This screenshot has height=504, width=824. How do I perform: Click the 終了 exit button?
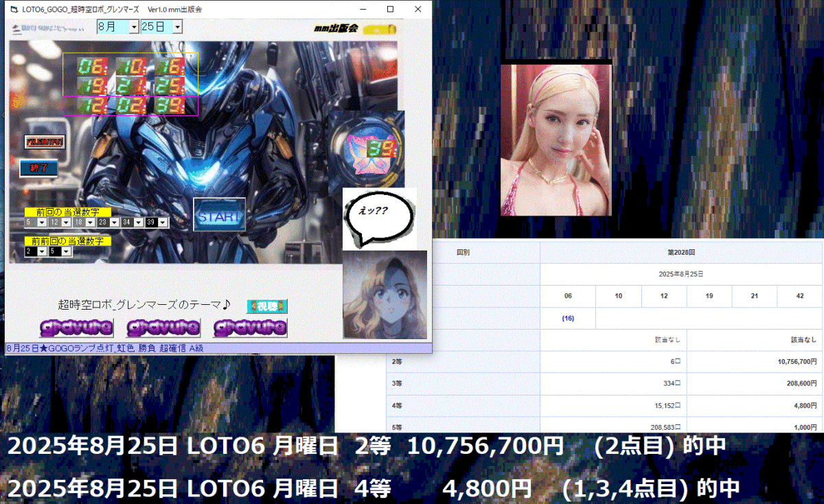coord(38,168)
